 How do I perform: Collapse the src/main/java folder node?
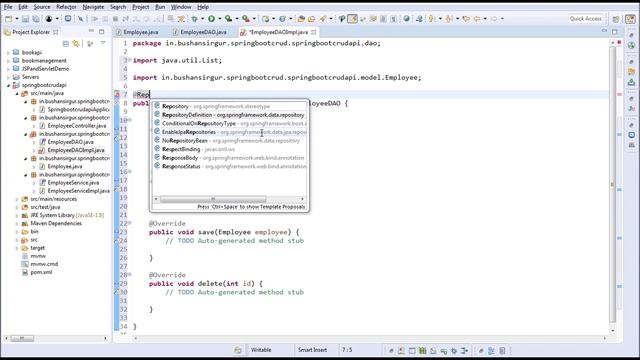click(17, 93)
